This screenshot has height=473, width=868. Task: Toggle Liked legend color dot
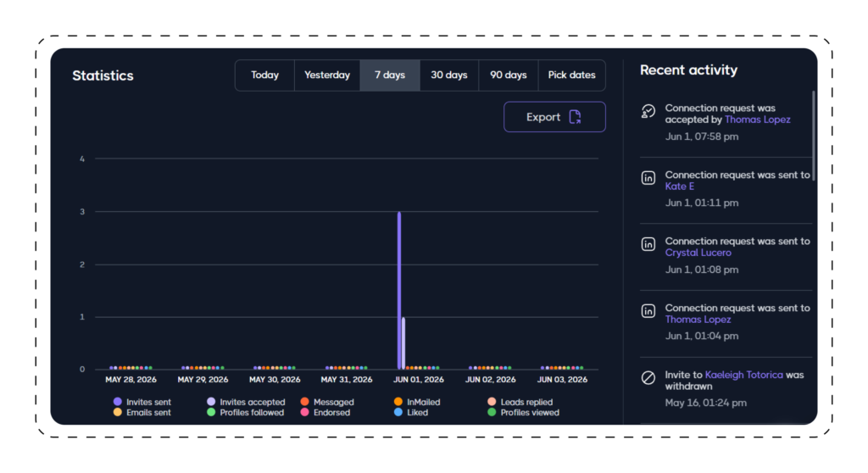(398, 413)
